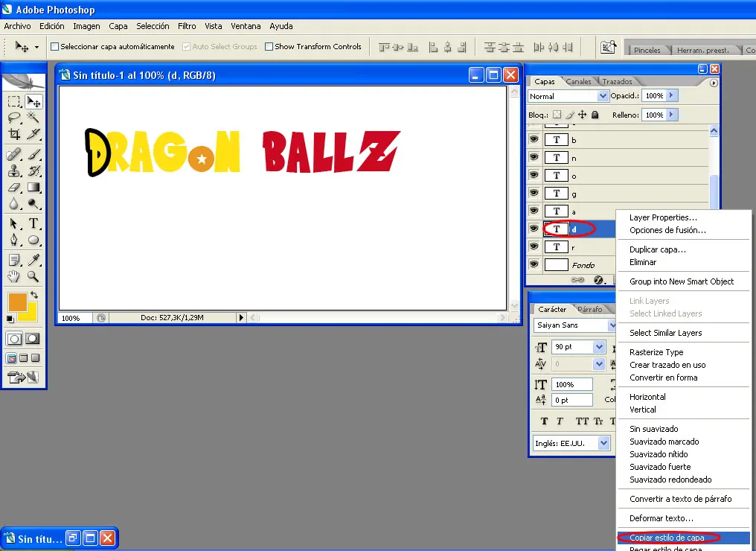Viewport: 756px width, 551px height.
Task: Open the Filtro menu
Action: click(187, 26)
